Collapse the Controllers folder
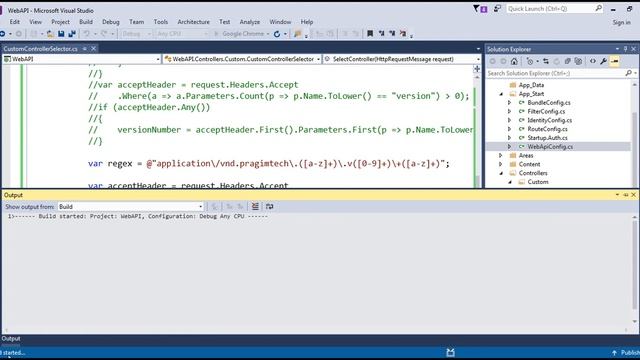The image size is (640, 360). pyautogui.click(x=501, y=173)
